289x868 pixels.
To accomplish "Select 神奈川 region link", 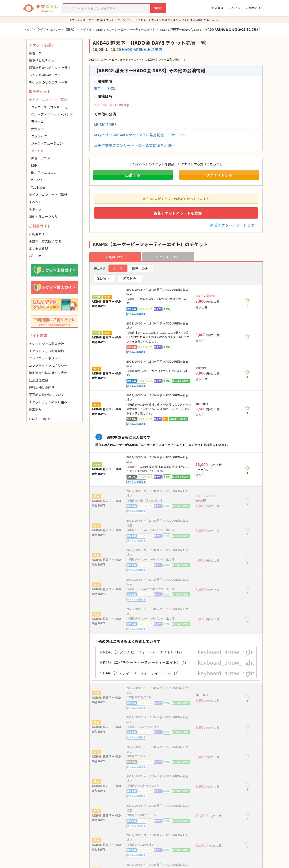I will point(112,89).
